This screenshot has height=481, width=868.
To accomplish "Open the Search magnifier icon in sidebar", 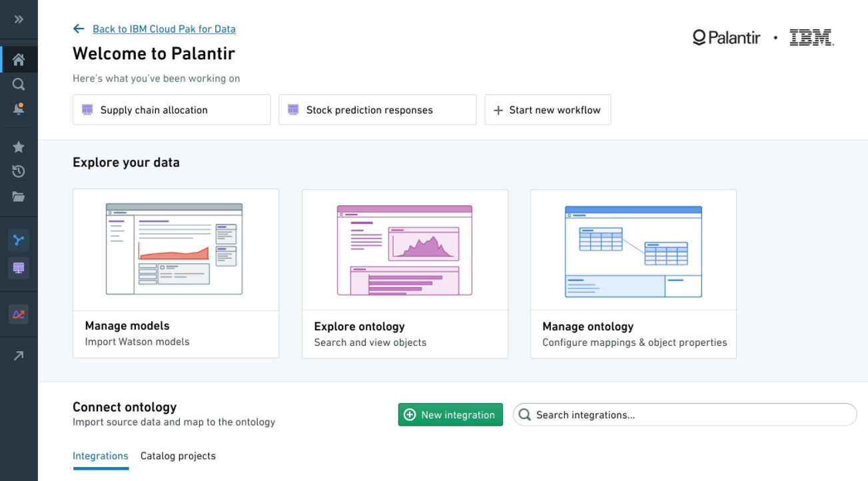I will [x=19, y=85].
